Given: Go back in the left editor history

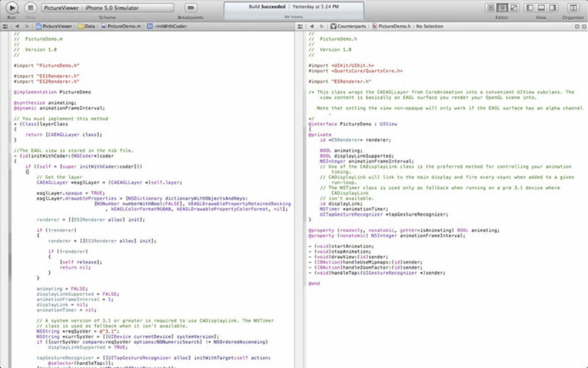Looking at the screenshot, I should 17,27.
